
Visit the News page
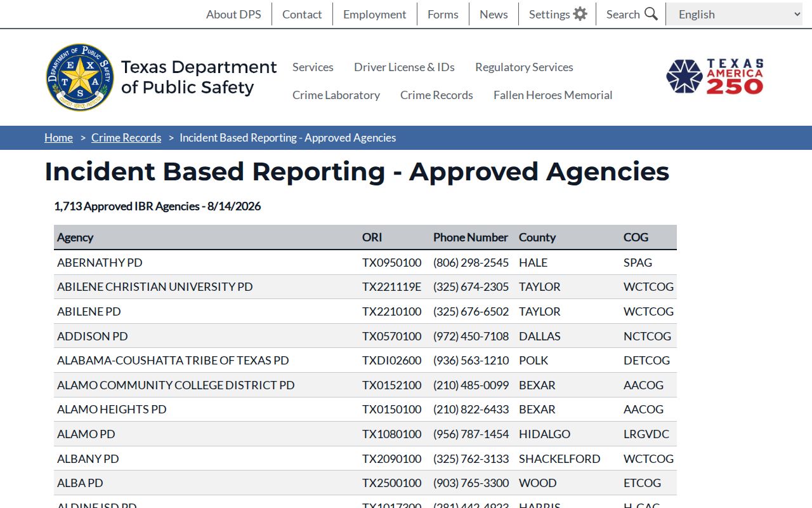pyautogui.click(x=494, y=14)
